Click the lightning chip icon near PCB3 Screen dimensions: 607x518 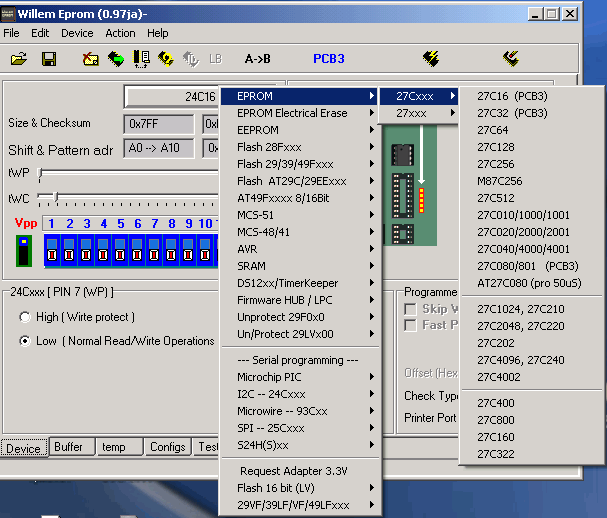point(431,59)
